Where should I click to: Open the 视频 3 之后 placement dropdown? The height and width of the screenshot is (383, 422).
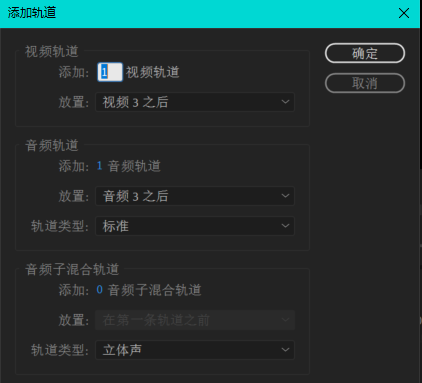coord(195,102)
